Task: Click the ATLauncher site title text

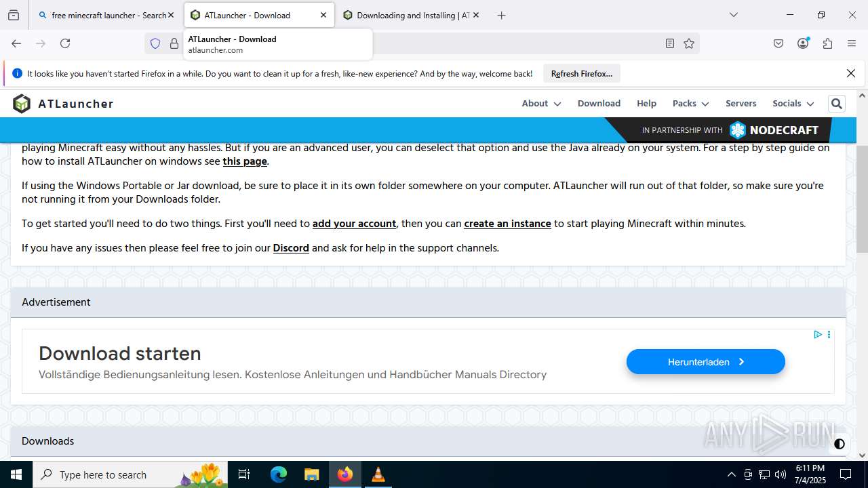Action: 76,104
